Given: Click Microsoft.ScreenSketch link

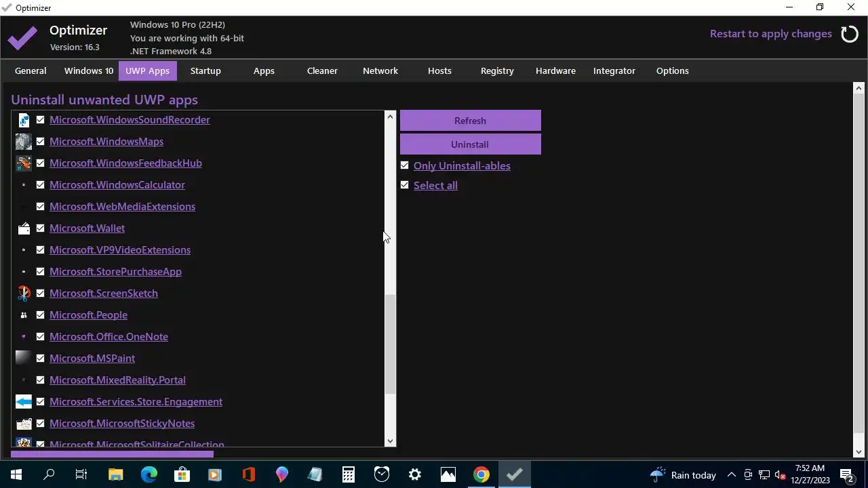Looking at the screenshot, I should (x=104, y=293).
